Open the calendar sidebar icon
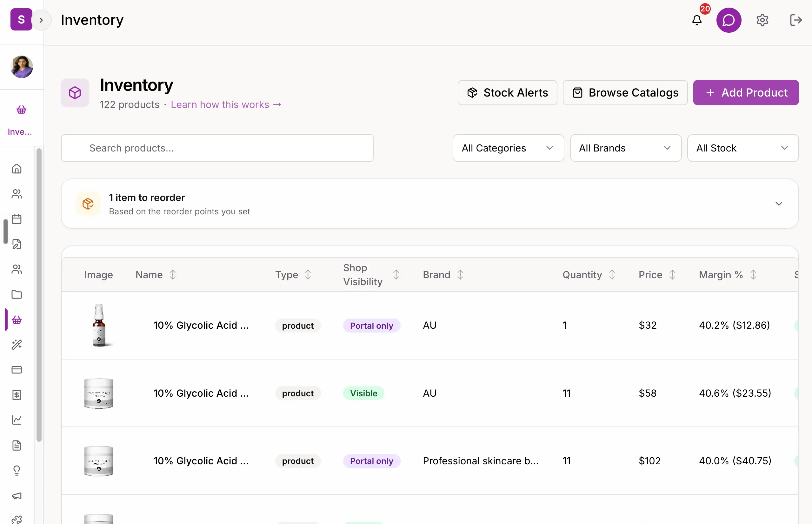This screenshot has height=524, width=812. point(17,219)
